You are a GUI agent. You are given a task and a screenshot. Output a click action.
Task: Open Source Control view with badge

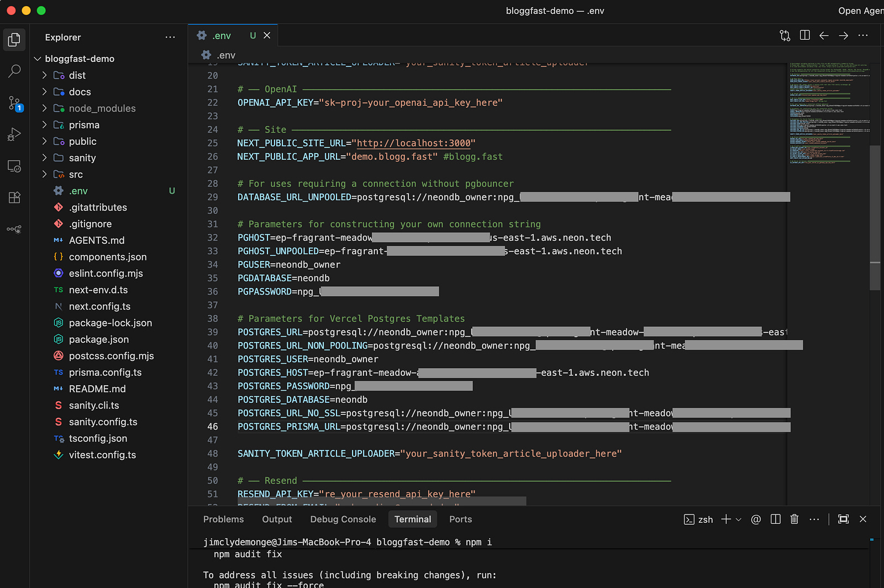pos(14,103)
